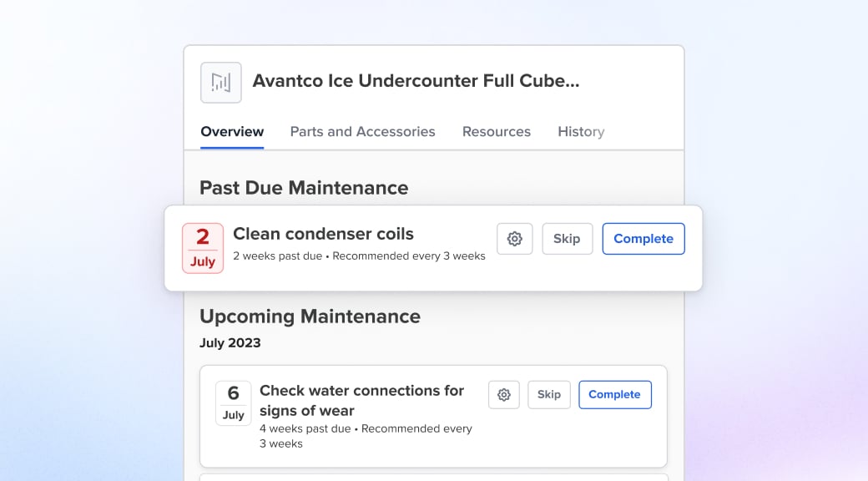Screen dimensions: 868x481
Task: Click the Past Due Maintenance heading
Action: (304, 187)
